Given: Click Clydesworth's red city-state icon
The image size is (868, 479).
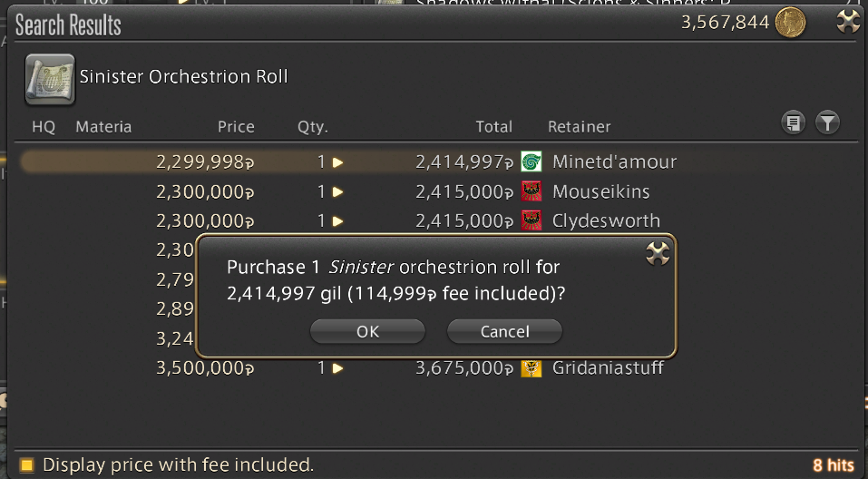Looking at the screenshot, I should pos(532,221).
